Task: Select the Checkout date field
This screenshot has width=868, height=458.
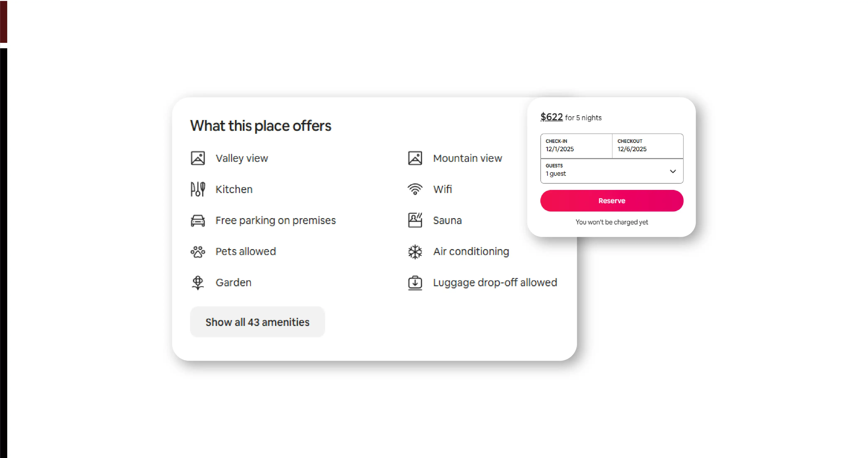Action: [x=647, y=146]
